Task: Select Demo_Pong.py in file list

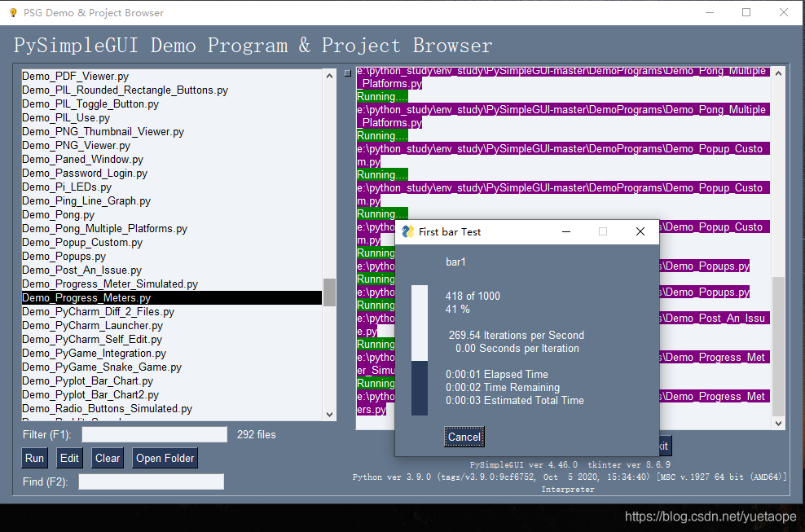Action: click(x=171, y=214)
